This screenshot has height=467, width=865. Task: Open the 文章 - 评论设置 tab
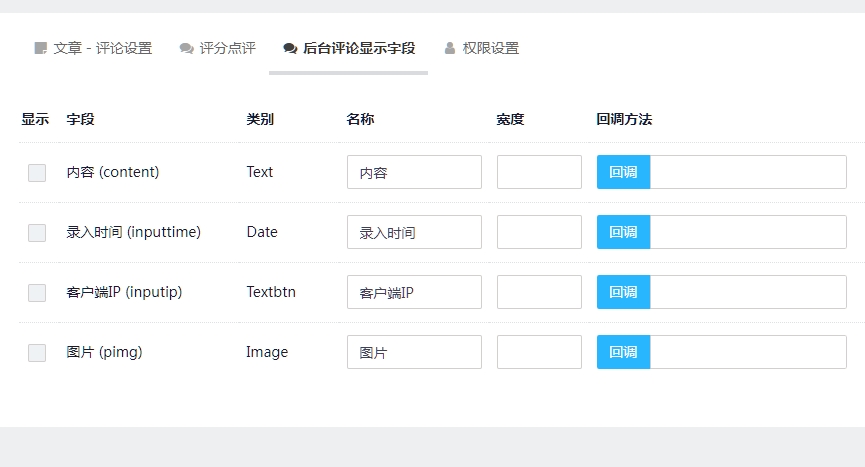coord(102,48)
